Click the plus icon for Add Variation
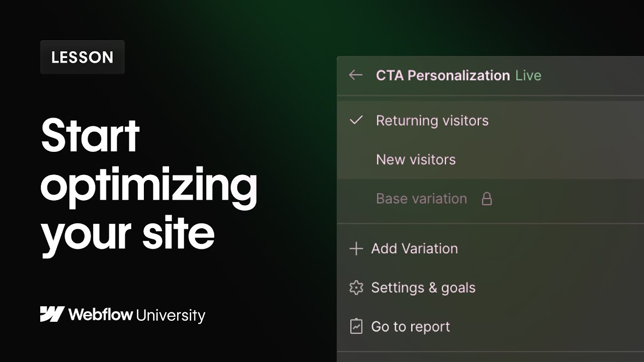Viewport: 644px width, 362px height. (356, 248)
